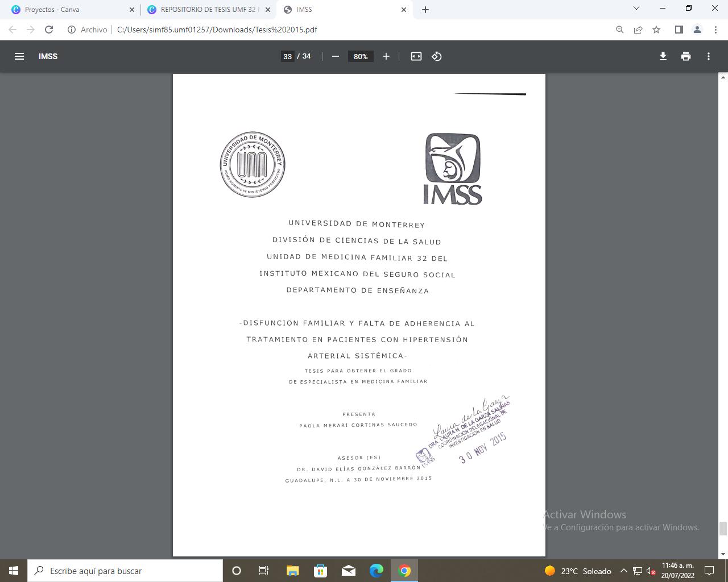
Task: Open the PDF sidebar menu icon
Action: tap(19, 56)
